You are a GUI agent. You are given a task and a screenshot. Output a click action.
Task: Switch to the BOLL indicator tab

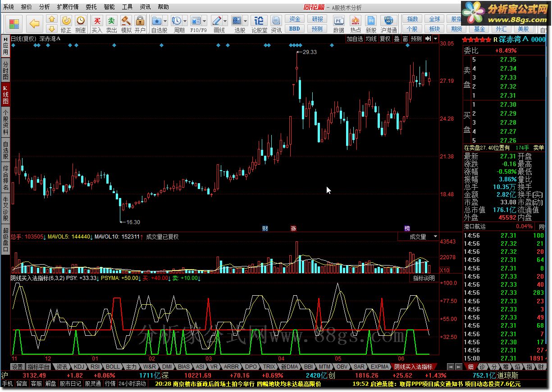pos(113,367)
